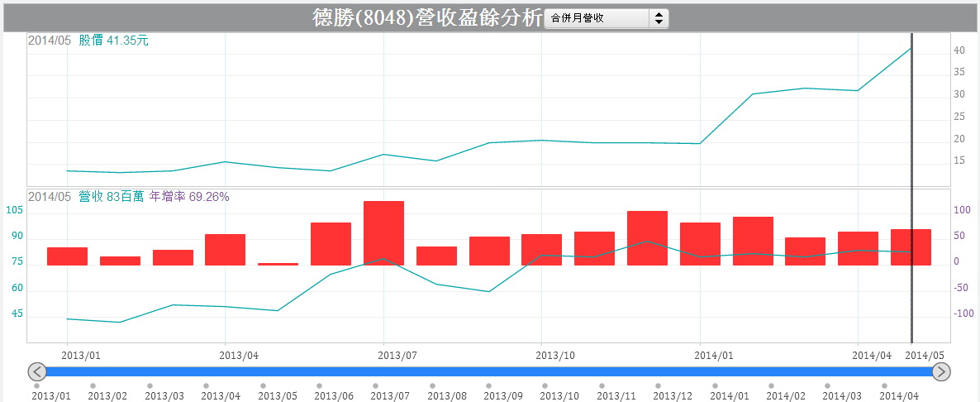Image resolution: width=980 pixels, height=402 pixels.
Task: Click the first red revenue bar at 2013/01
Action: pos(68,256)
